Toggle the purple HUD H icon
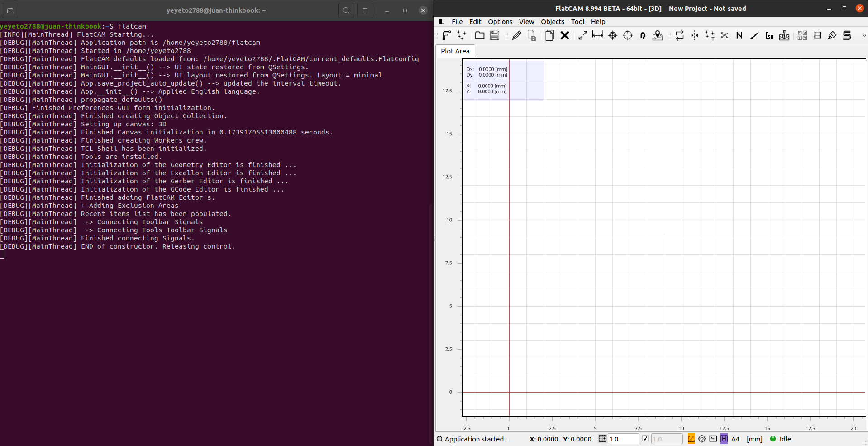The height and width of the screenshot is (446, 868). click(724, 439)
